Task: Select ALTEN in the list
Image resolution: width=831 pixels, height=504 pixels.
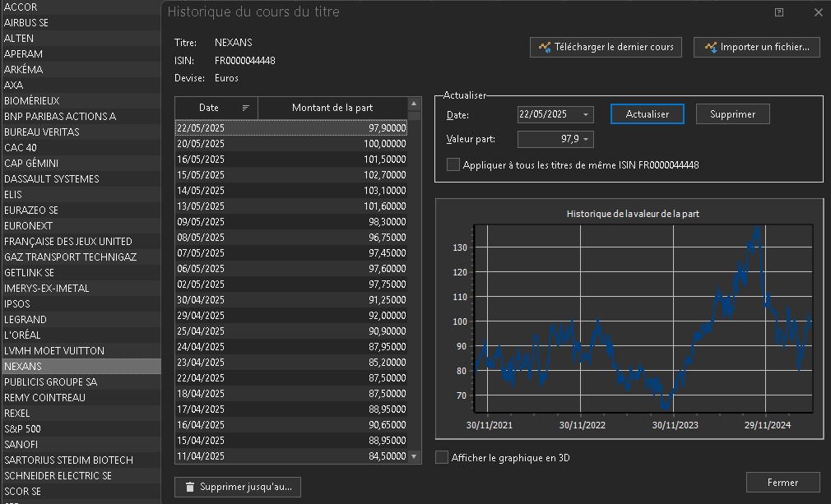Action: coord(81,38)
